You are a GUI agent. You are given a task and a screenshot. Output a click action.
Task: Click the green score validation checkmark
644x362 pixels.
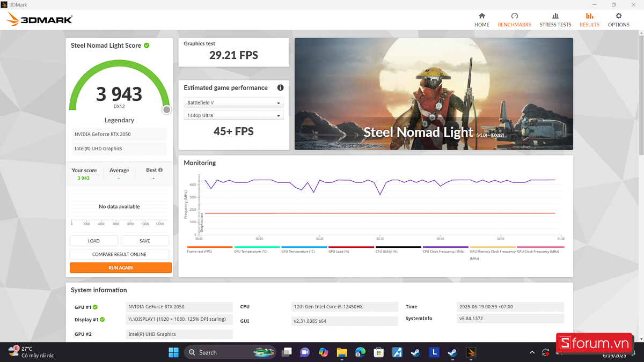click(147, 46)
